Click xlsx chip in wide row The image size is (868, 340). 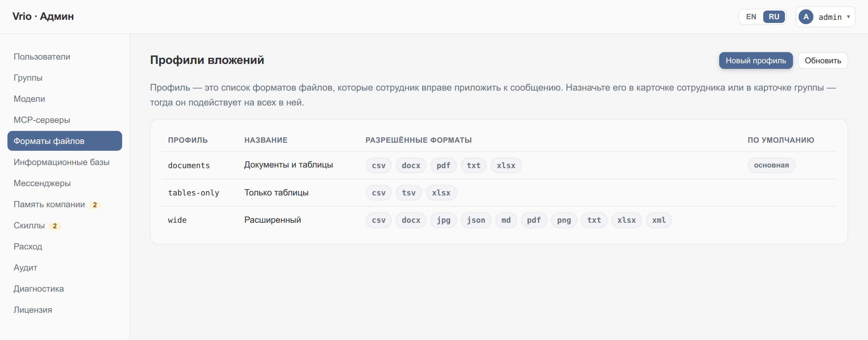[627, 220]
